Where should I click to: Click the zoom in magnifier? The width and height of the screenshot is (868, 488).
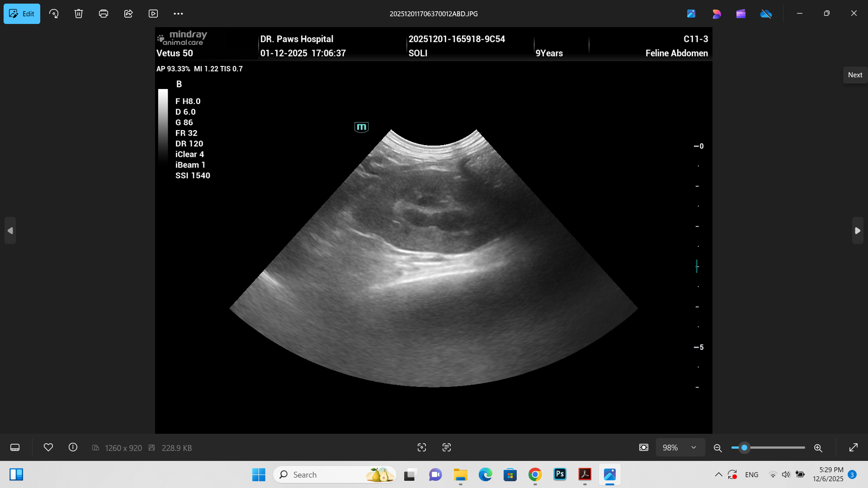(x=818, y=448)
